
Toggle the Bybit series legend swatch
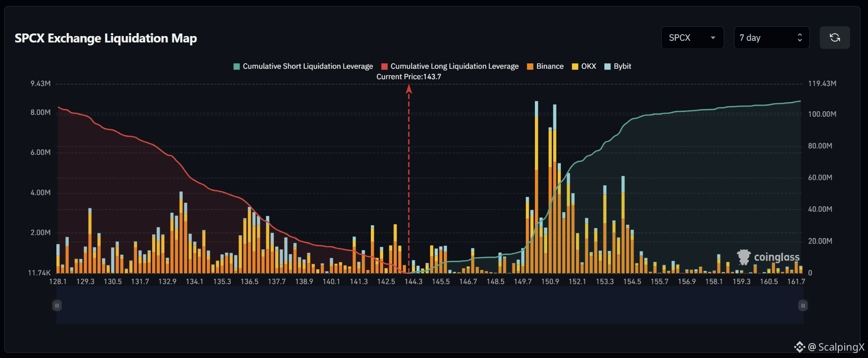pos(607,67)
